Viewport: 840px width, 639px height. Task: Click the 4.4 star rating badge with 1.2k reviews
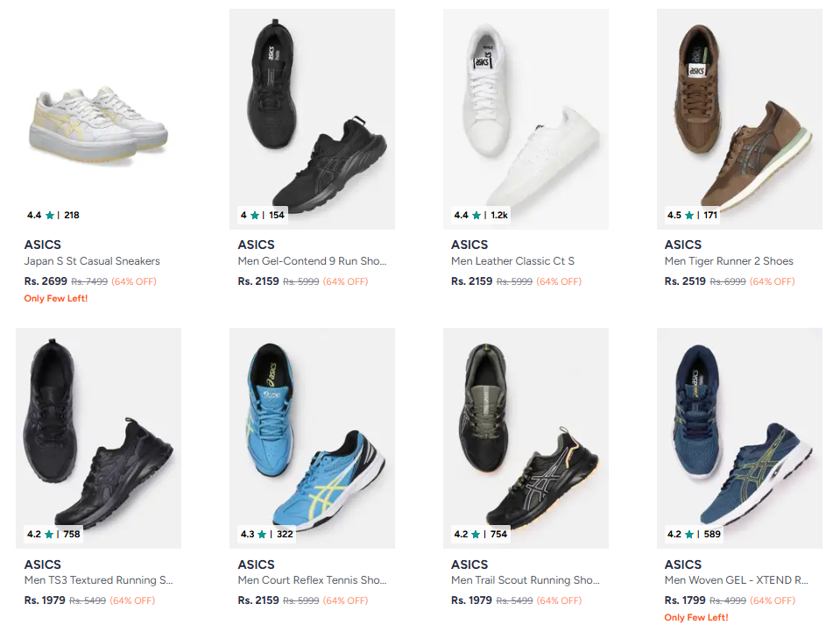click(x=480, y=215)
